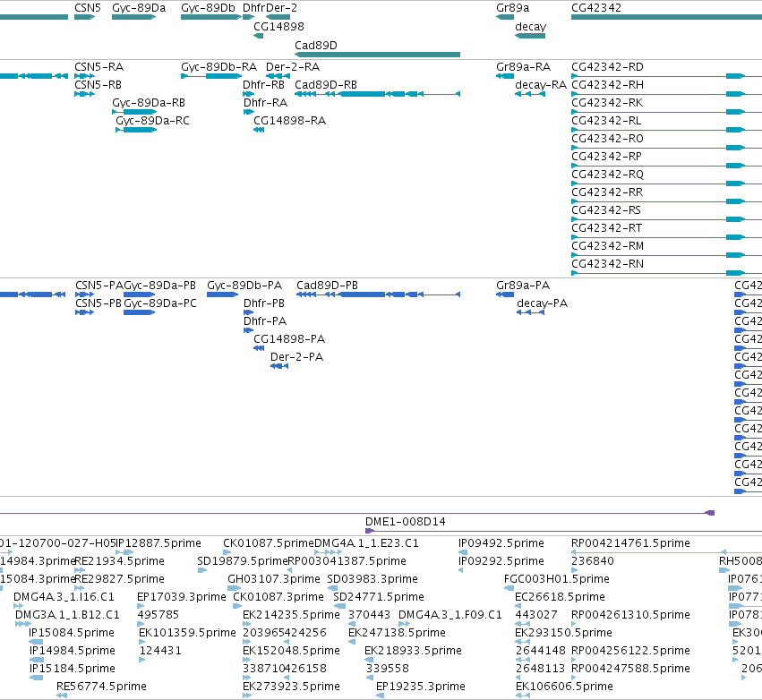Image resolution: width=762 pixels, height=700 pixels.
Task: Select EST IP09492.5prime
Action: [x=501, y=543]
